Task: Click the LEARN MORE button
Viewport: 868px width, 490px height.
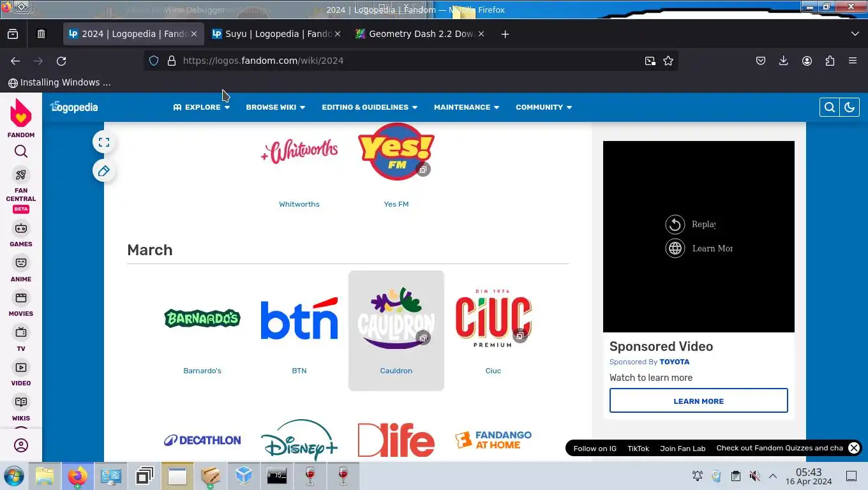Action: [x=699, y=401]
